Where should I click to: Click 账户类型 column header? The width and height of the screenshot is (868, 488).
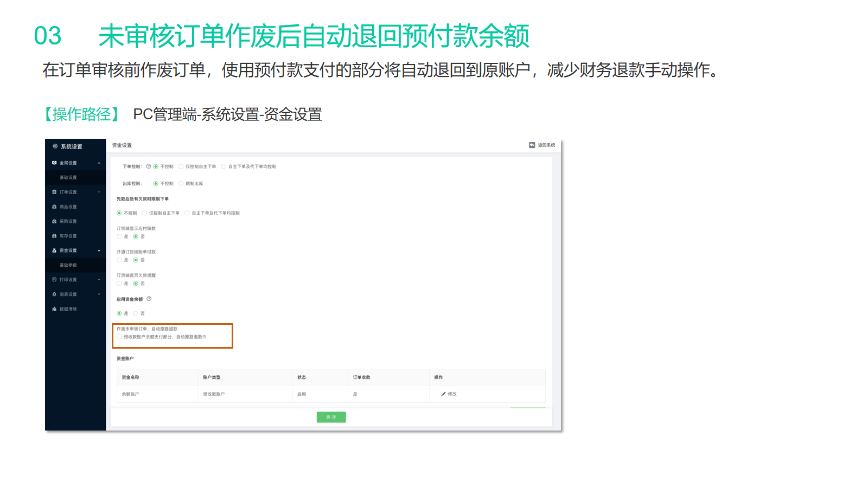(x=212, y=377)
